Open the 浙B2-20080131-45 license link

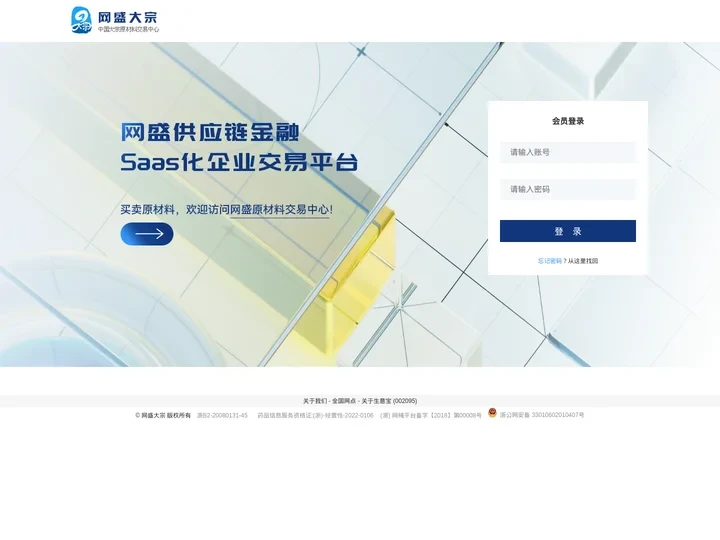pyautogui.click(x=222, y=415)
